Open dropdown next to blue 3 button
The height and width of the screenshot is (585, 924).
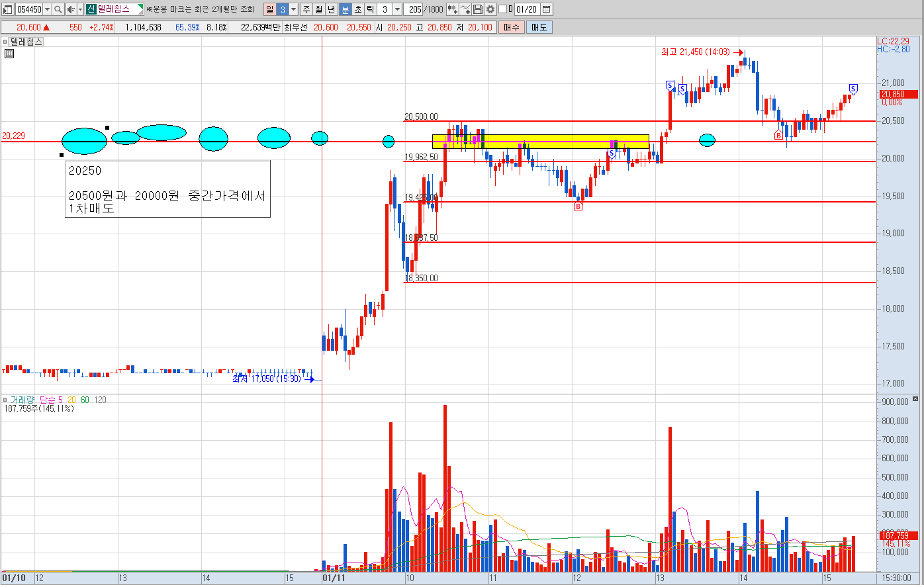pos(294,9)
